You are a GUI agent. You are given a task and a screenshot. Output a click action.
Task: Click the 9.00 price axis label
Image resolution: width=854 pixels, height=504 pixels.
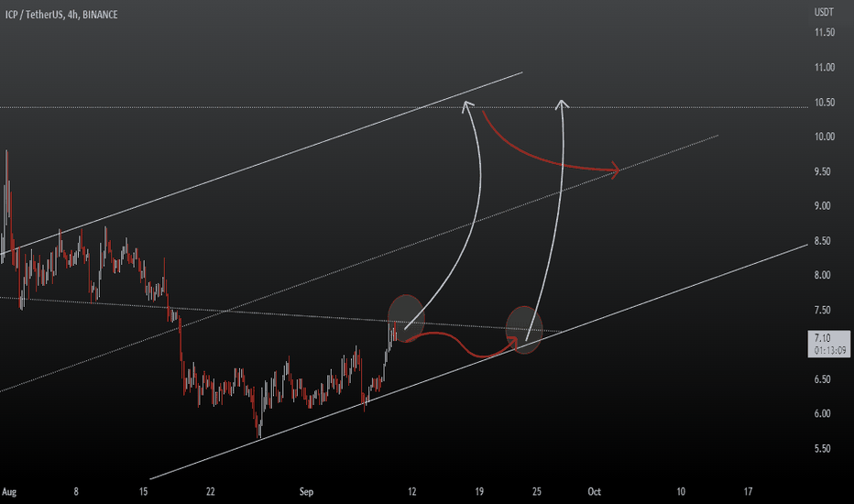pos(823,206)
